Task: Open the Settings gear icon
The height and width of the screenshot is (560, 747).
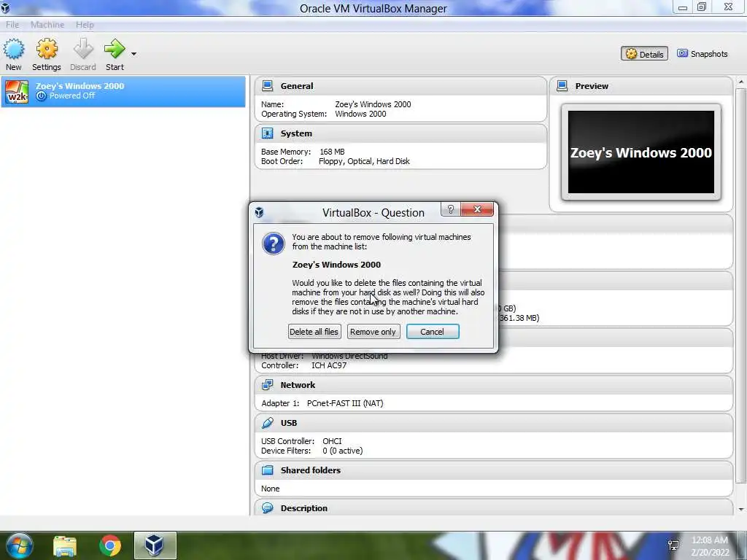Action: [x=47, y=49]
